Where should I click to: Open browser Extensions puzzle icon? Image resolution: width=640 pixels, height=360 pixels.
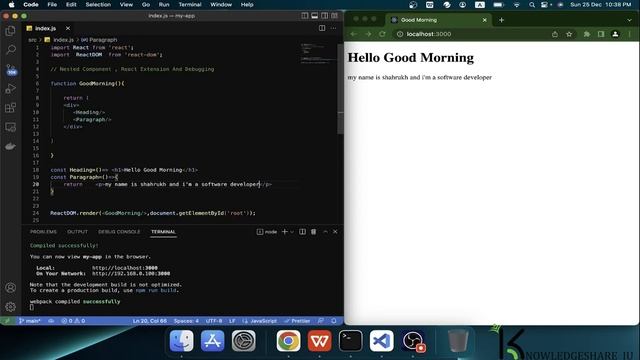(587, 34)
